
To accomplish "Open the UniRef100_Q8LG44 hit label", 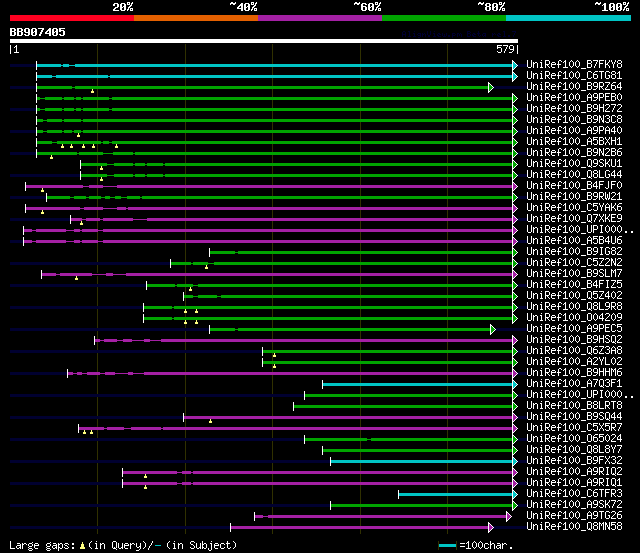I will click(574, 175).
